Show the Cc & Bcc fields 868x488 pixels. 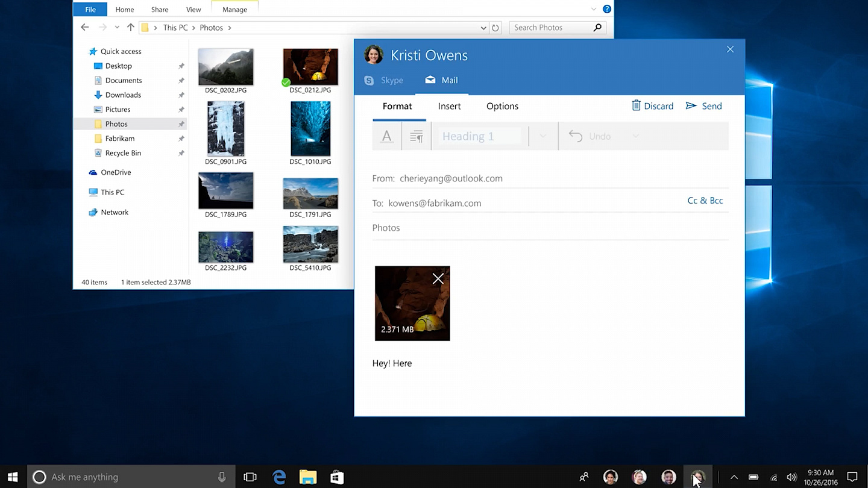[705, 201]
